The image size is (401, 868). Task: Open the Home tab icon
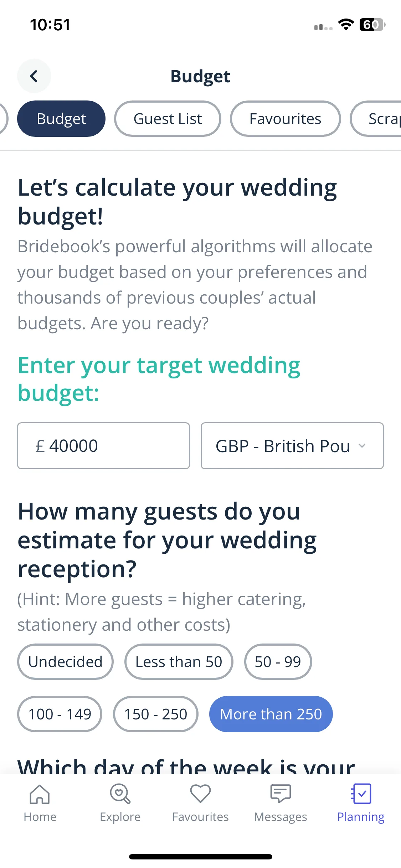(x=40, y=794)
